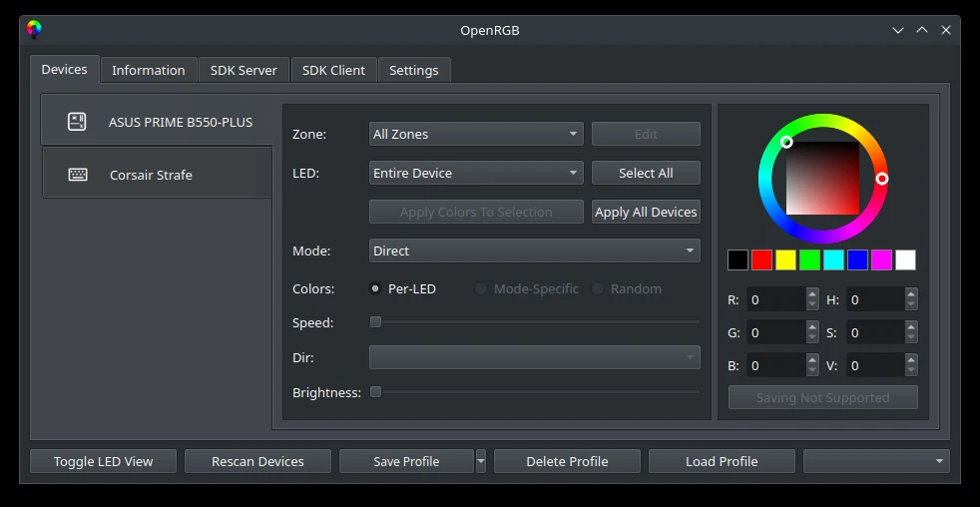Click the S value input field

point(876,332)
